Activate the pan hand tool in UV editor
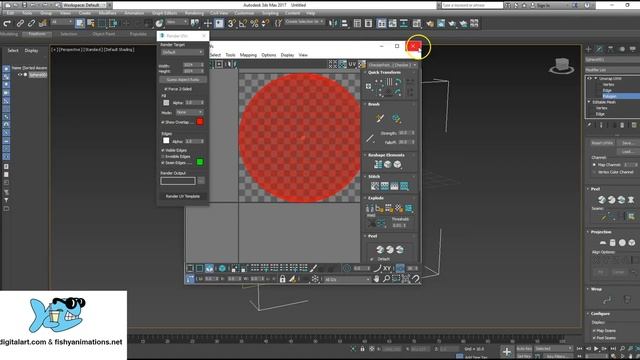 (376, 279)
